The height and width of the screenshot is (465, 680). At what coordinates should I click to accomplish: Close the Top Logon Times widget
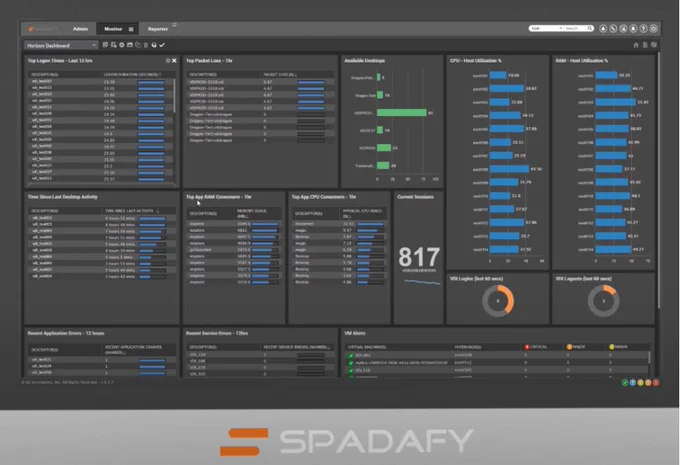pyautogui.click(x=174, y=61)
